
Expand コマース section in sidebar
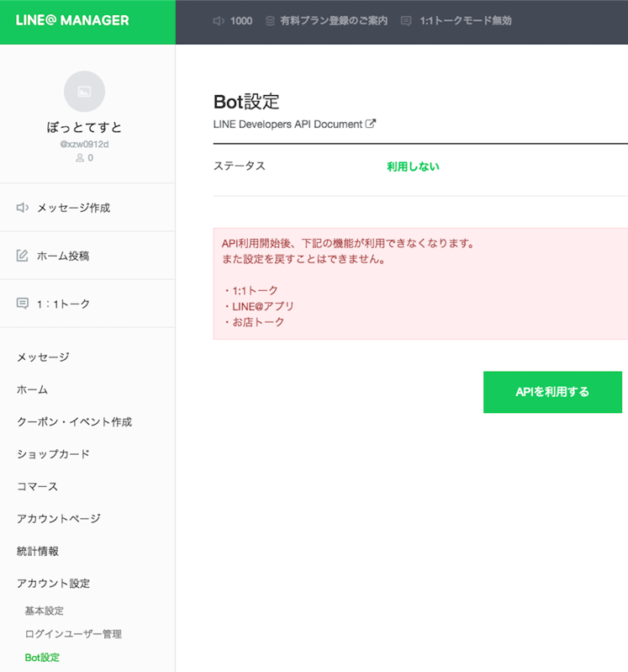pyautogui.click(x=37, y=486)
